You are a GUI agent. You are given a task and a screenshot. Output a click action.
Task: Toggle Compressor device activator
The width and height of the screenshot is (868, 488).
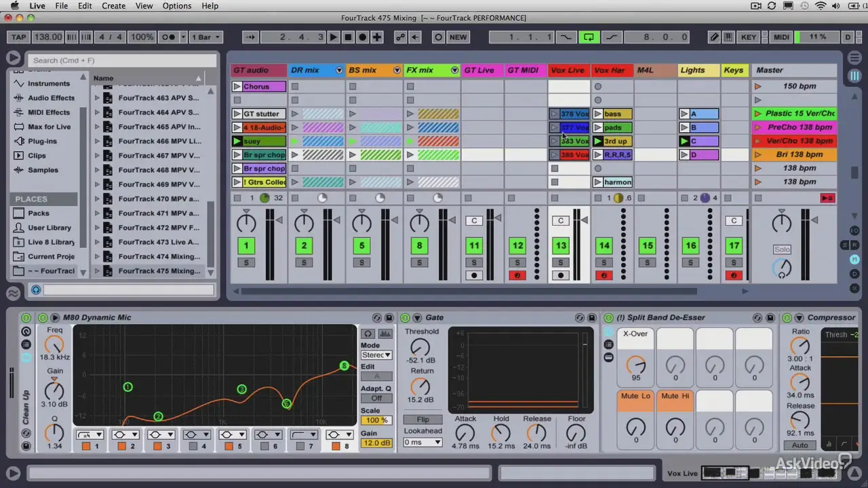click(787, 317)
